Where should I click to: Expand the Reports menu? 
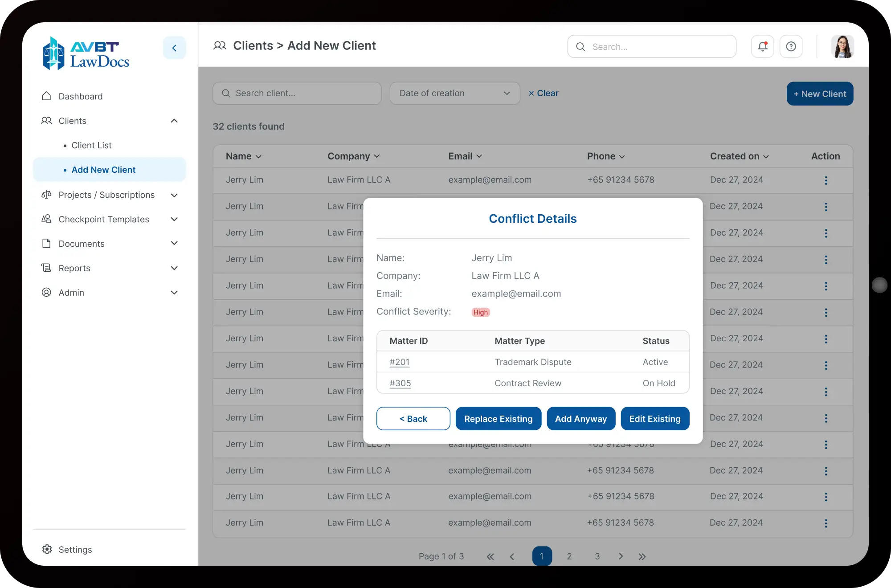tap(174, 268)
